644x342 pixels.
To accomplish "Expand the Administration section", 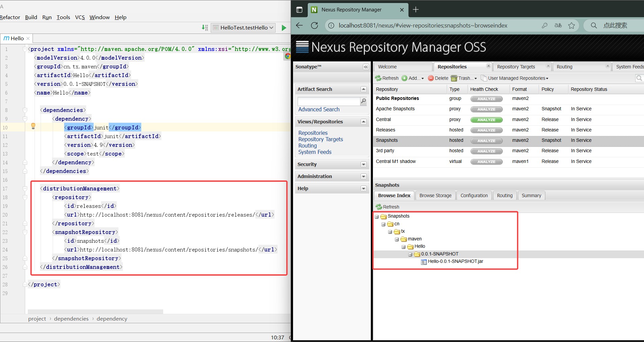I will coord(363,176).
